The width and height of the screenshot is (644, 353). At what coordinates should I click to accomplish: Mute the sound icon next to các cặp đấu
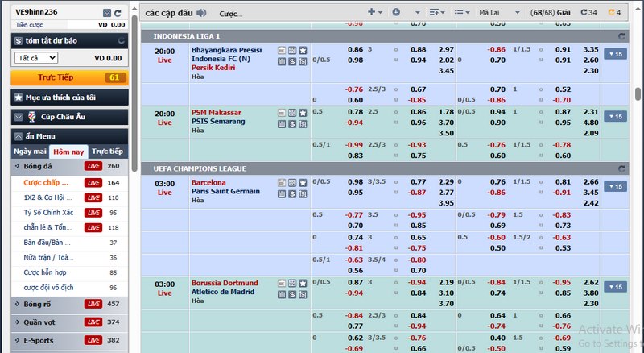[x=201, y=13]
